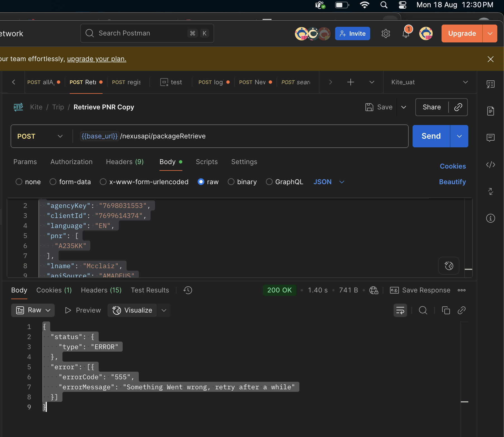Toggle line wrap in response
The width and height of the screenshot is (504, 437).
pyautogui.click(x=400, y=310)
